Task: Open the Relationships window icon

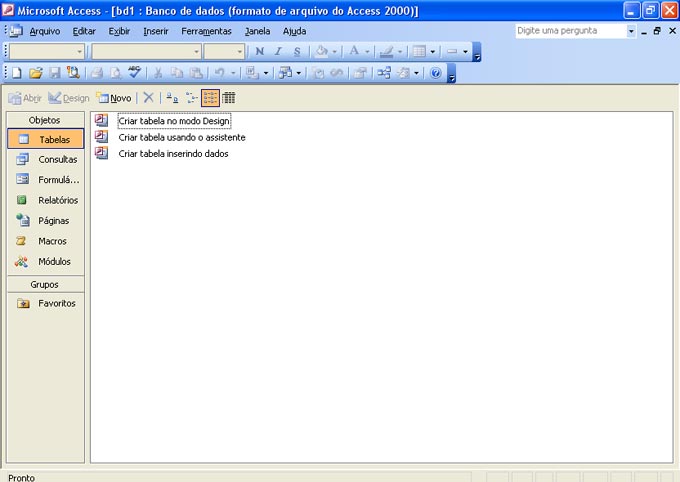Action: click(x=384, y=73)
